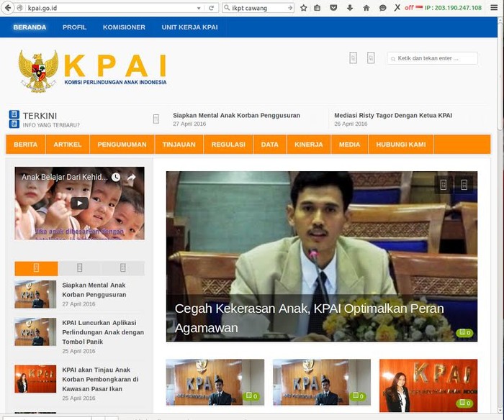Click comment badge on second news card
504x420 pixels.
point(358,396)
